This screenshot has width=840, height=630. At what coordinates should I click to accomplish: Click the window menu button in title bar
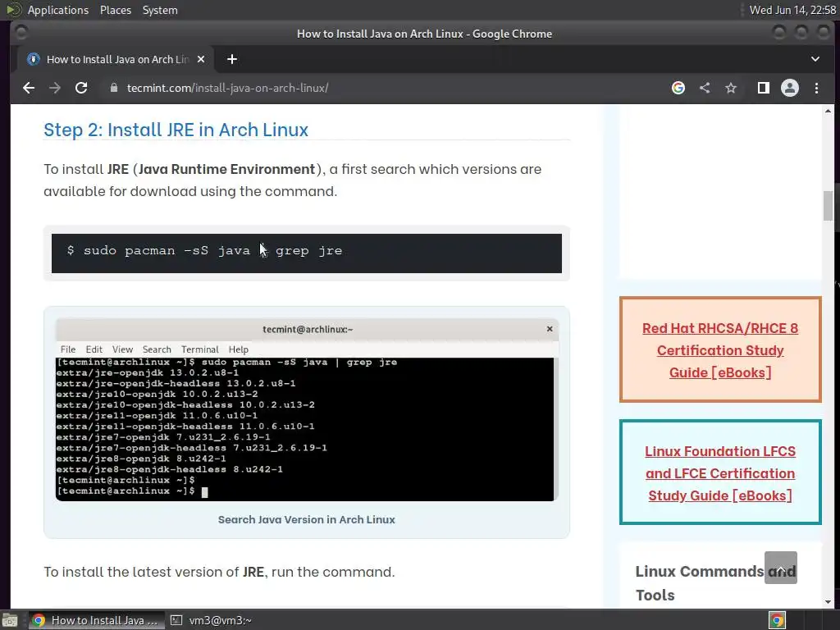(21, 33)
